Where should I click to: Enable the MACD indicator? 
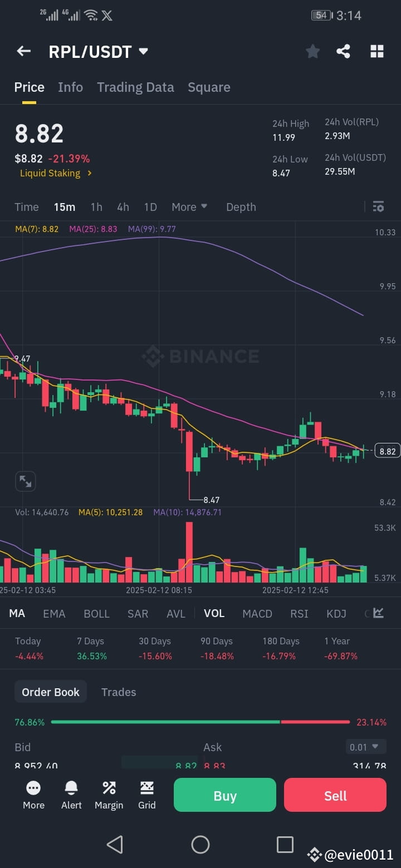tap(257, 613)
